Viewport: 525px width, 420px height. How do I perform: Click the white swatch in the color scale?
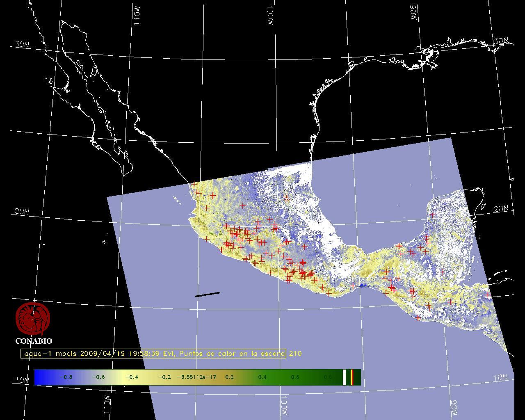click(x=345, y=377)
